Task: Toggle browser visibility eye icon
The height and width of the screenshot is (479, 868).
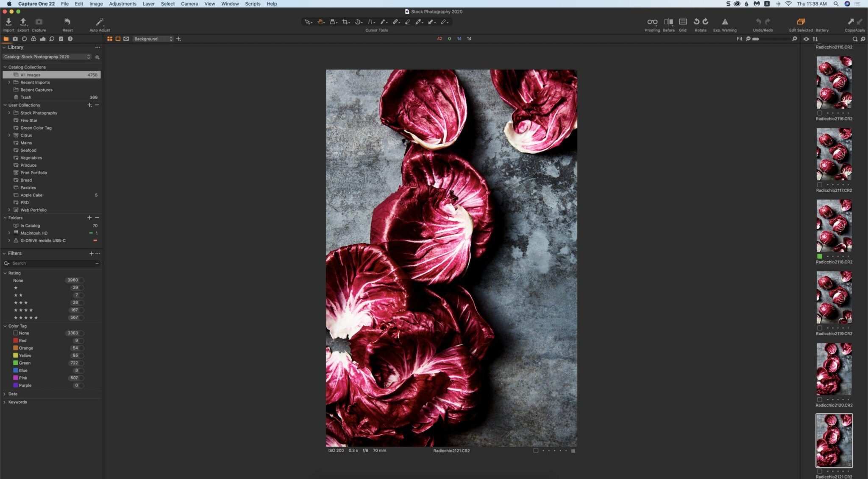Action: (806, 39)
